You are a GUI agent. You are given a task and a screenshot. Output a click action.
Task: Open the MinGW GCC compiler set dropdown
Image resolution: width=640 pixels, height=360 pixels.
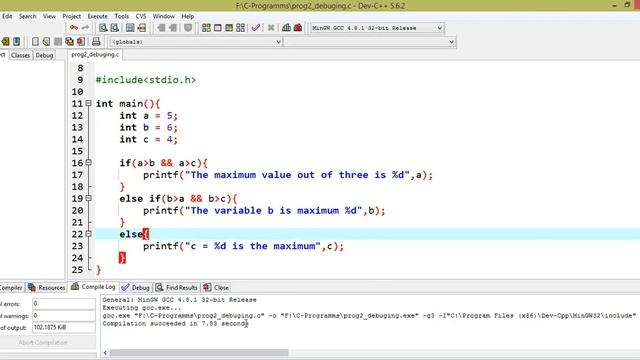click(x=377, y=28)
